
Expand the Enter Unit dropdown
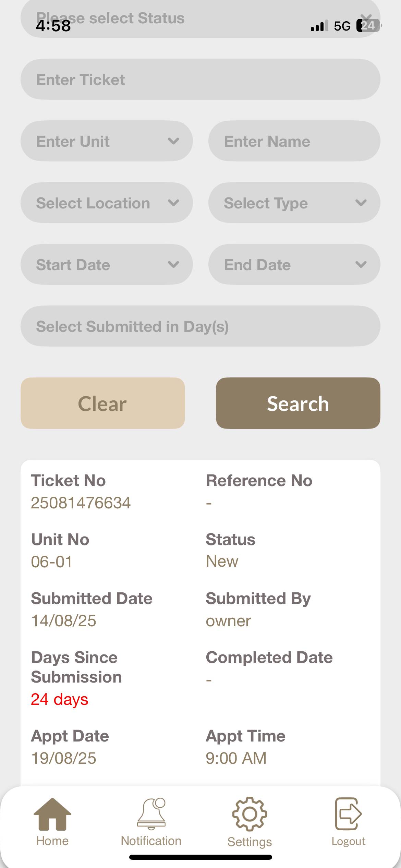coord(107,141)
